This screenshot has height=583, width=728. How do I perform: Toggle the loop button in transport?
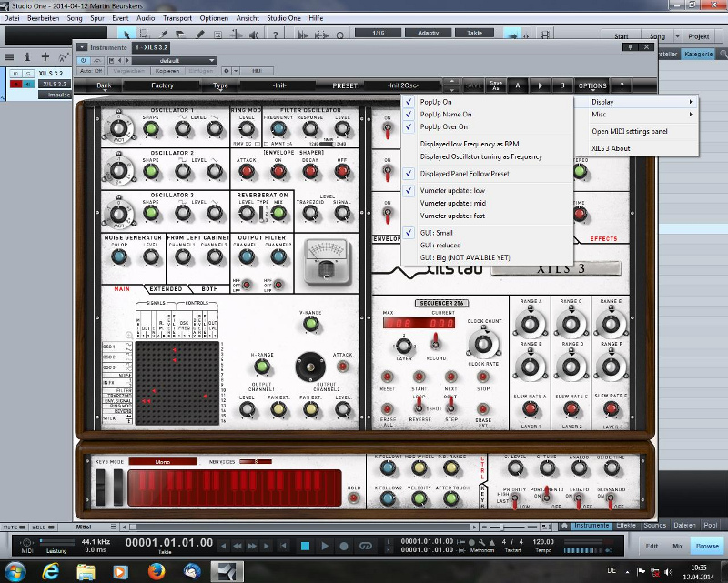[x=366, y=546]
